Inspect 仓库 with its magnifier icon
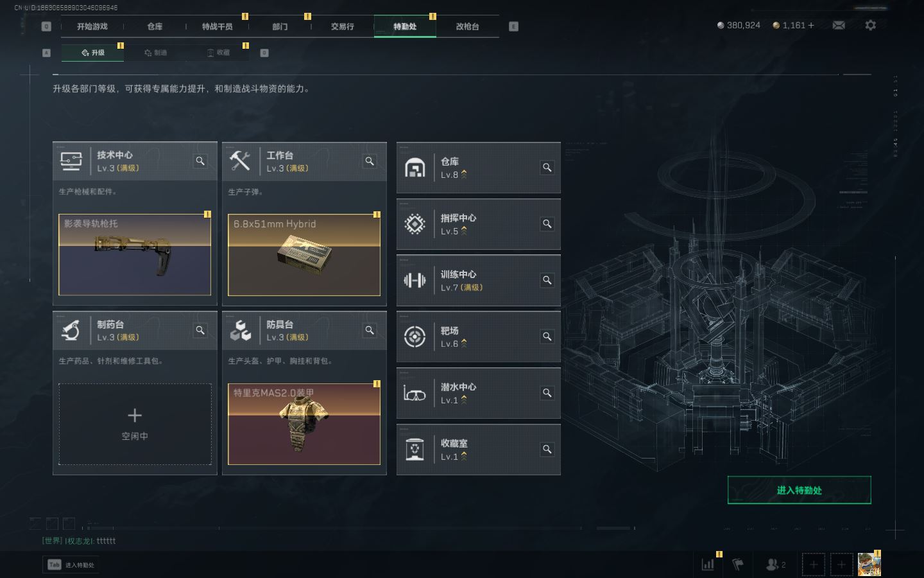 click(x=547, y=168)
